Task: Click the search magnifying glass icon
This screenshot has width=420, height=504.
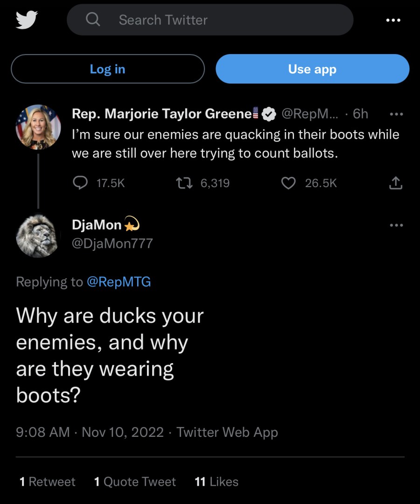Action: (x=93, y=20)
